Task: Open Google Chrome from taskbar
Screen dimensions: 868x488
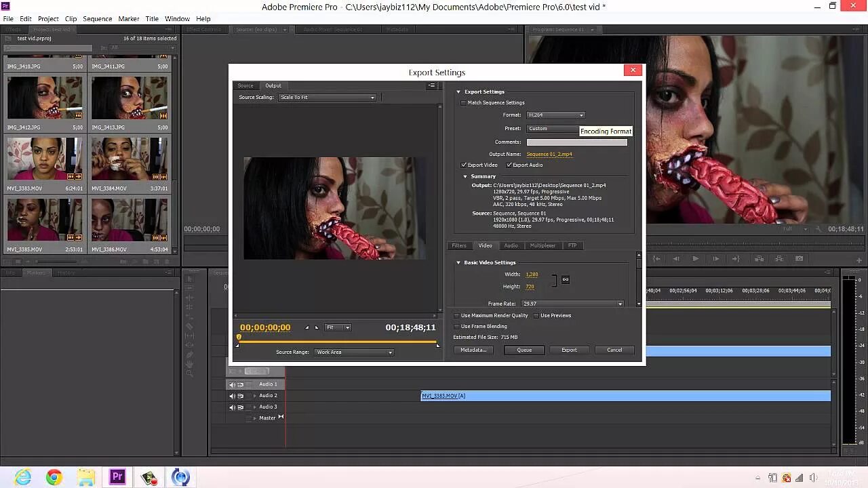Action: click(x=54, y=477)
